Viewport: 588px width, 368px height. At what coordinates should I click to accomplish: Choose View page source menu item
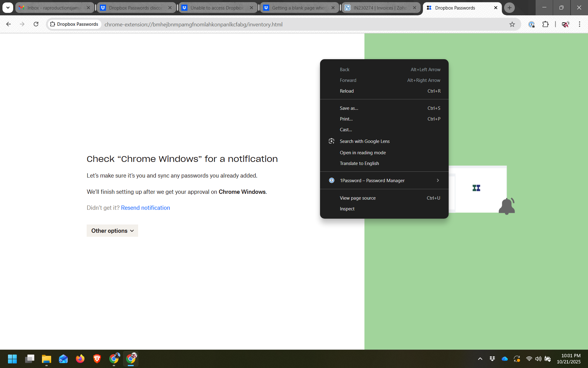[x=357, y=198]
